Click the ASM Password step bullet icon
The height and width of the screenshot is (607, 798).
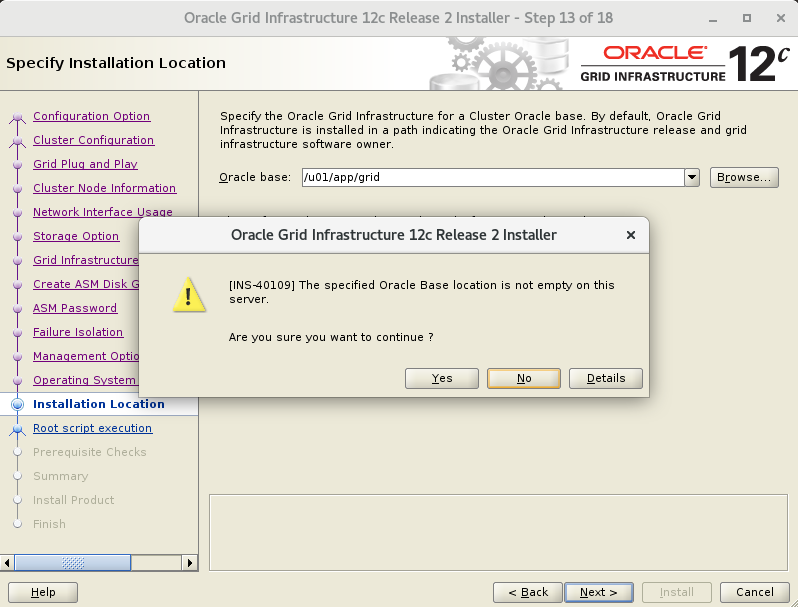[x=18, y=308]
